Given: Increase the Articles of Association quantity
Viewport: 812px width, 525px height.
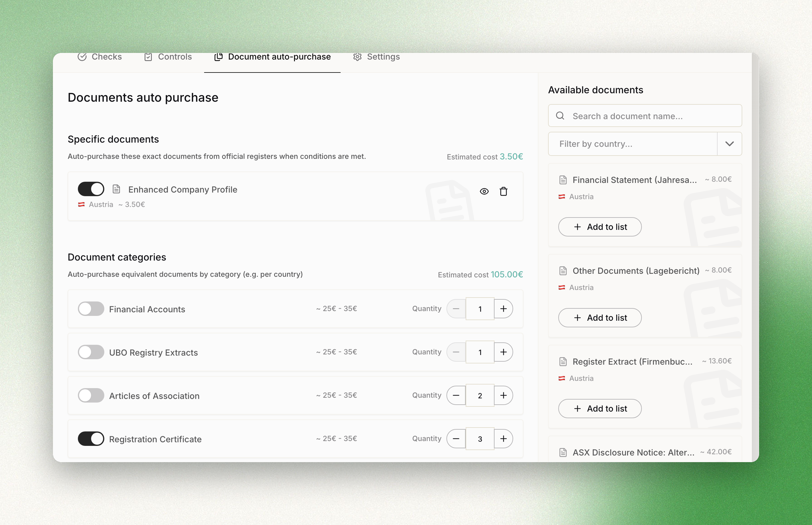Looking at the screenshot, I should point(504,395).
